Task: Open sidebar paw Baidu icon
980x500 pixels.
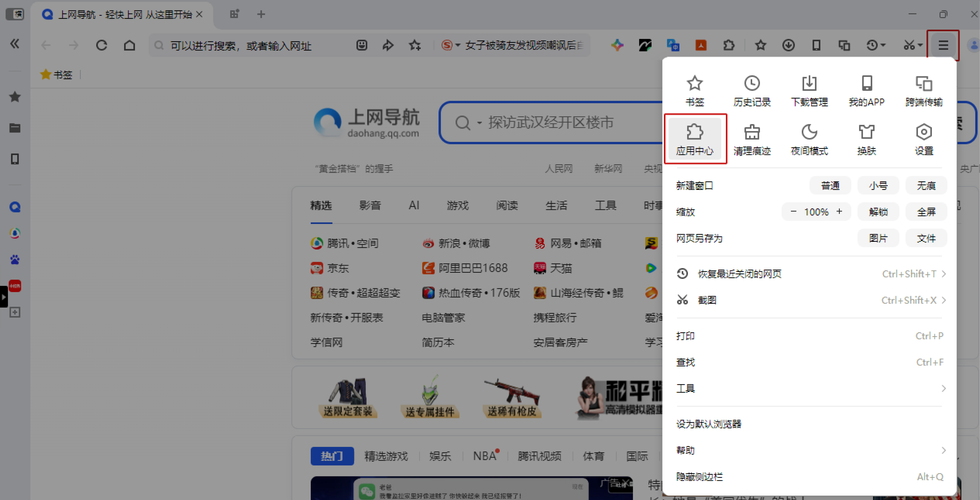Action: coord(15,260)
